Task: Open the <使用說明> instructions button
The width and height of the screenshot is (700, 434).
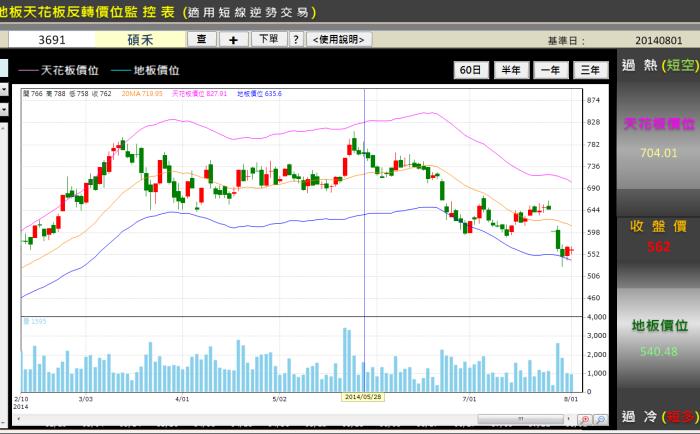Action: pos(339,40)
